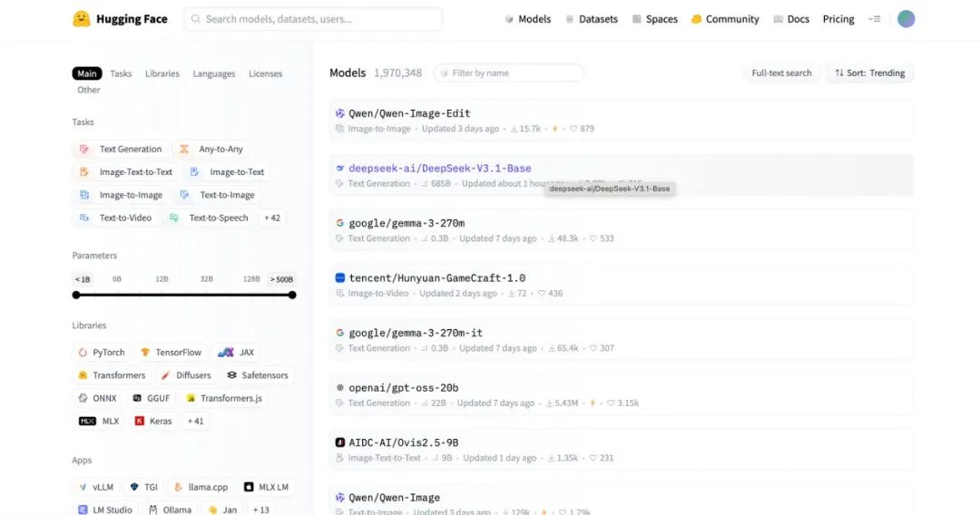Click the right handle of the Parameters slider

pos(292,295)
